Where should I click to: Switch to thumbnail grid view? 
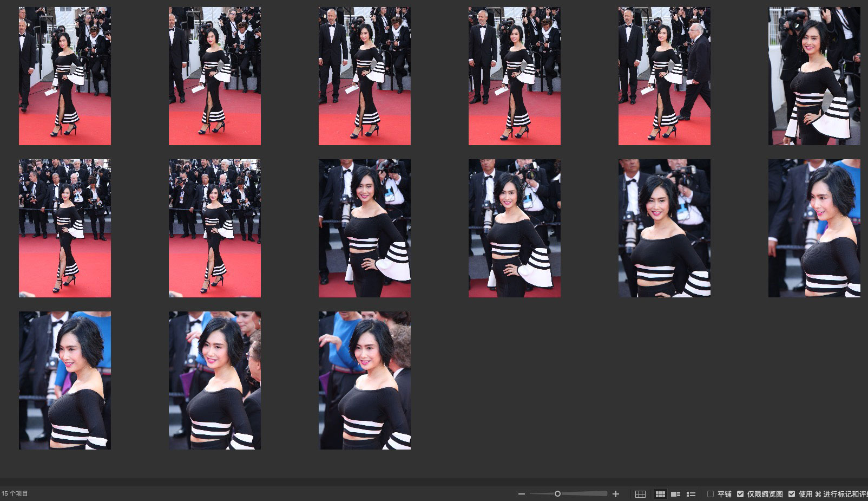click(660, 494)
